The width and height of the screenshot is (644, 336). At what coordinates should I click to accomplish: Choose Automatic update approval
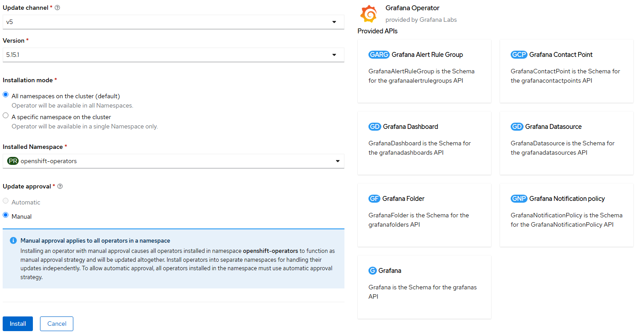tap(5, 200)
